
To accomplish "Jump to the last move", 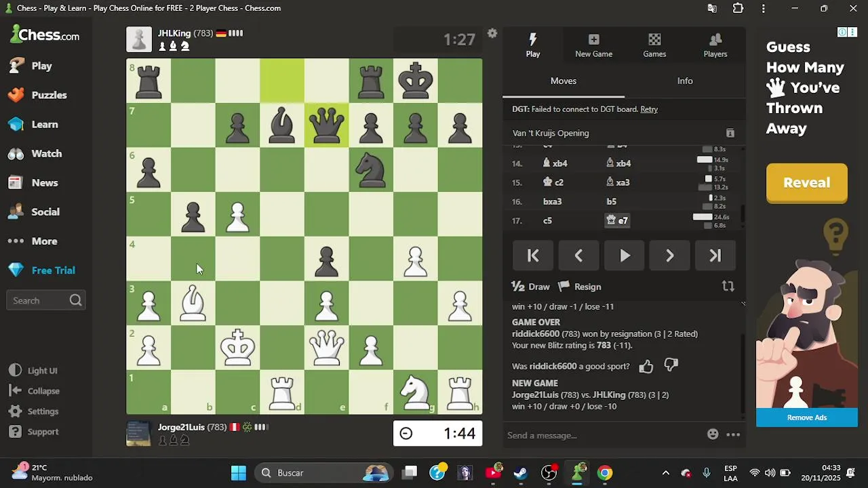I will click(715, 256).
